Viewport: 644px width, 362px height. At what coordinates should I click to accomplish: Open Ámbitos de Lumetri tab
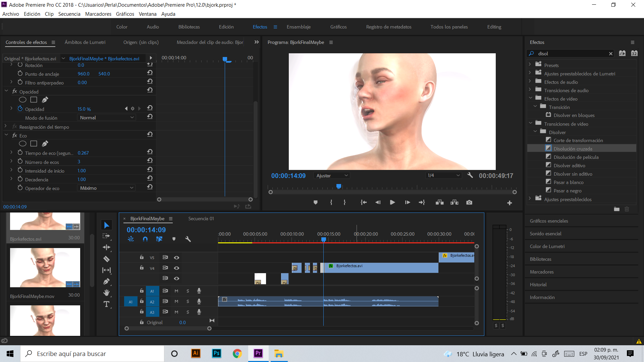[x=85, y=42]
